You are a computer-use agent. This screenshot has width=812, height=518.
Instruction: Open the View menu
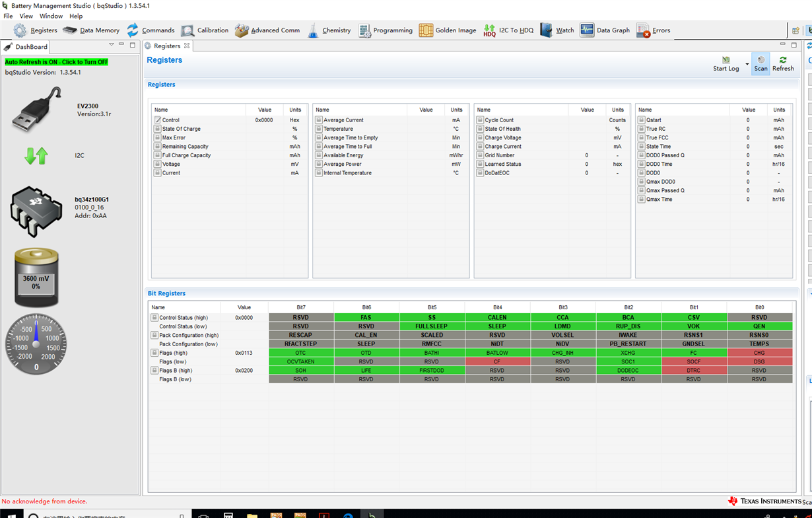[x=26, y=16]
